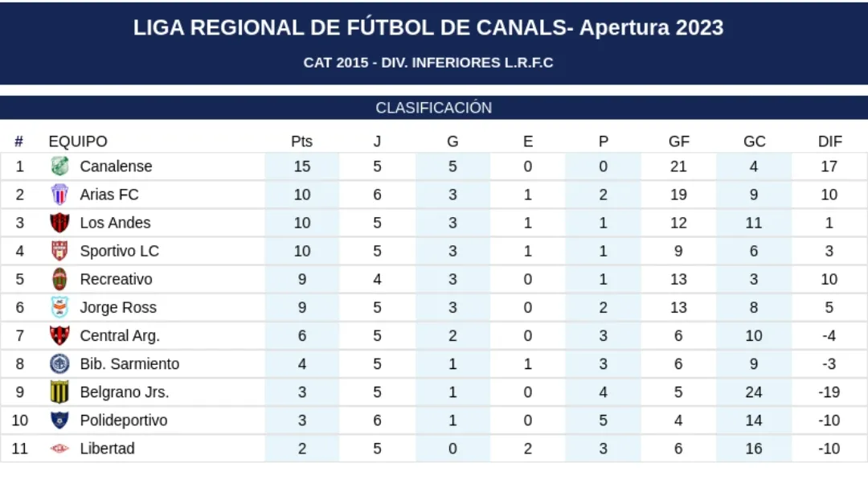Screen dimensions: 868x480
Task: Click the Belgrano Jrs. striped shield
Action: [59, 392]
